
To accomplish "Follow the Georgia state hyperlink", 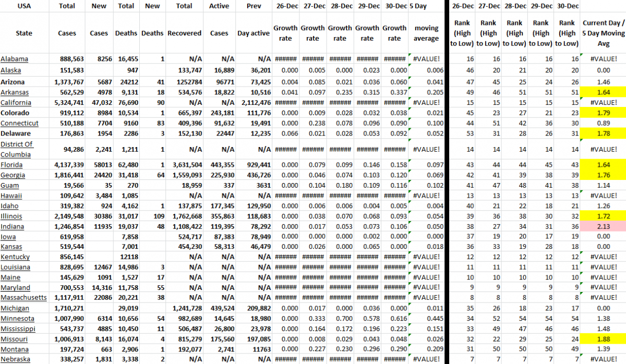I will 13,175.
